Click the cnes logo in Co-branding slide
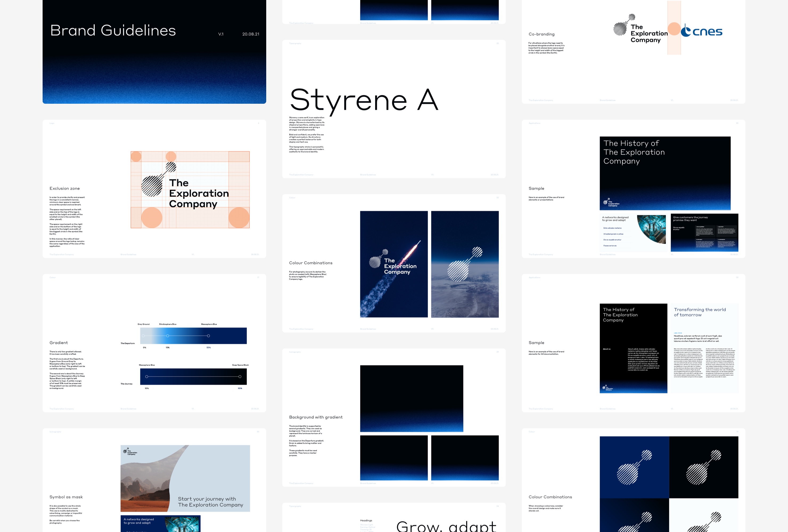Viewport: 788px width, 532px height. pyautogui.click(x=701, y=31)
